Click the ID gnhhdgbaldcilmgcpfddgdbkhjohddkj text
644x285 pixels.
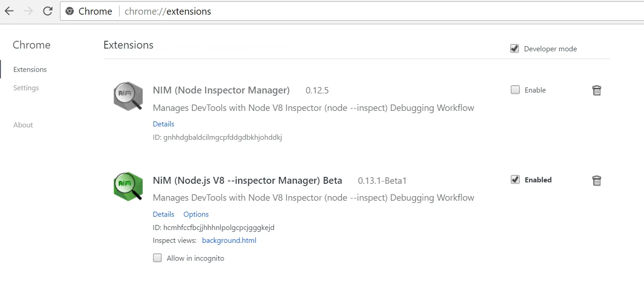(x=218, y=137)
